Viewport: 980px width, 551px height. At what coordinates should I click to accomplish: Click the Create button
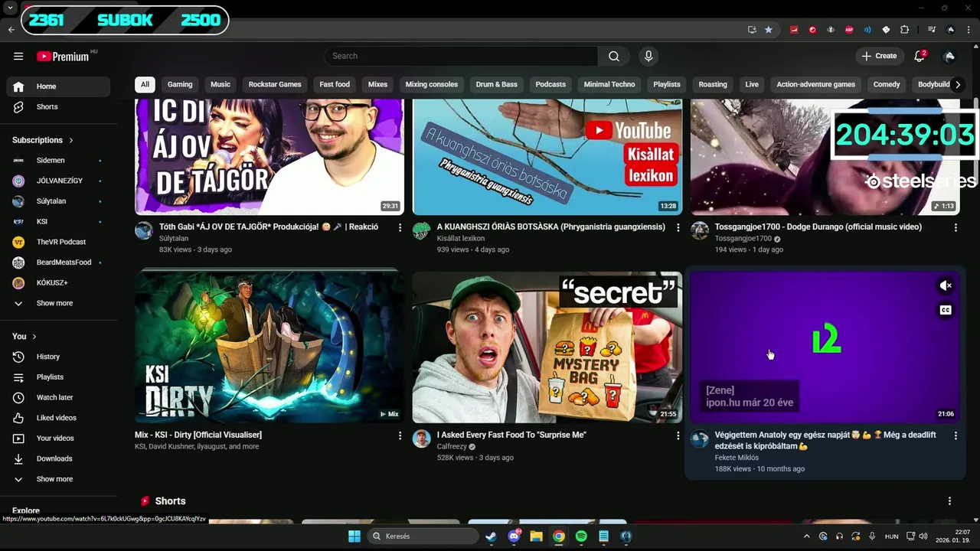[879, 56]
